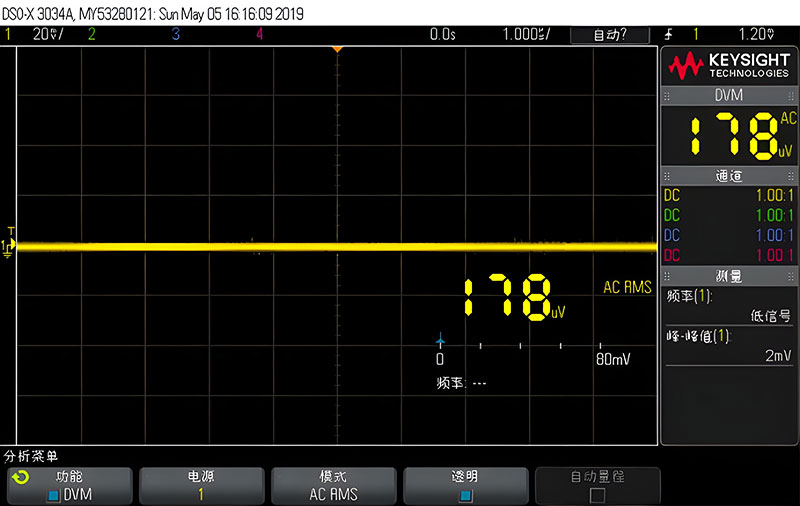This screenshot has height=506, width=800.
Task: Select channel 3 indicator in status bar
Action: pos(175,34)
